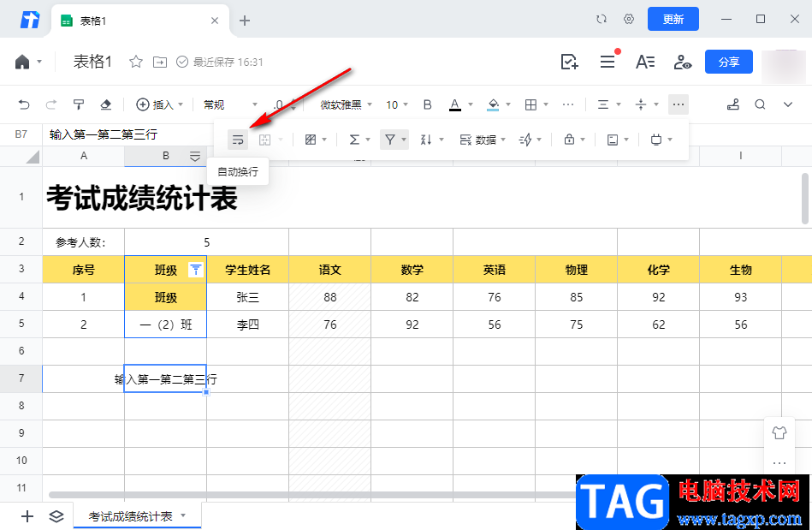This screenshot has width=812, height=530.
Task: Click the 更新 update button
Action: [673, 19]
